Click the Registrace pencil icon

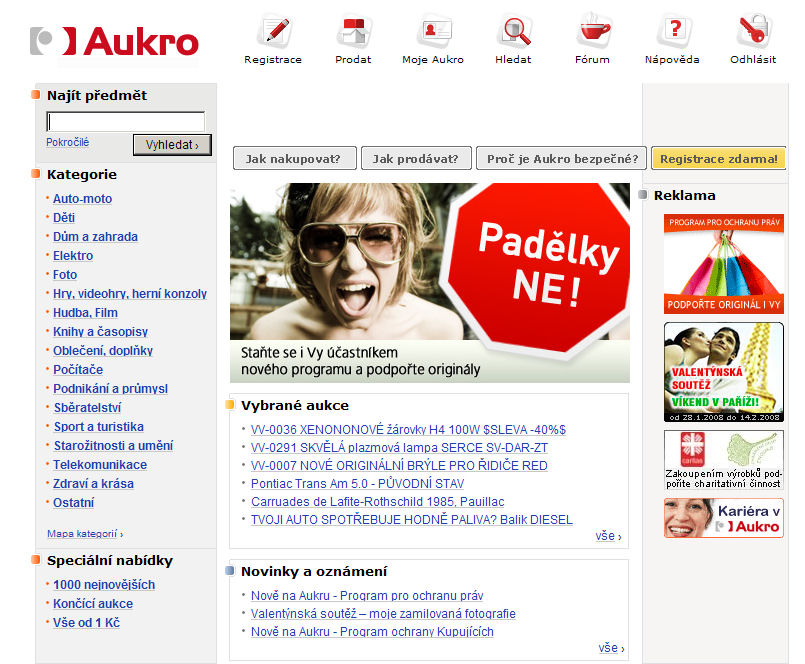pos(275,31)
